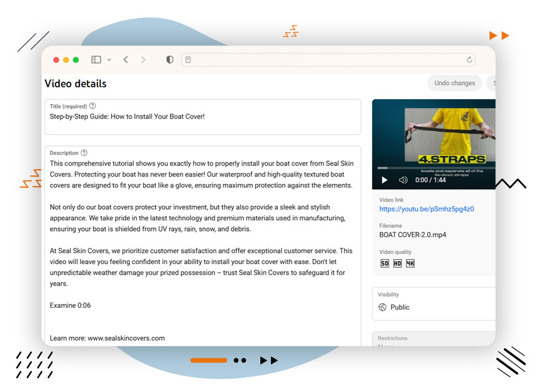The image size is (537, 392).
Task: Open the Title field help icon
Action: coord(92,105)
